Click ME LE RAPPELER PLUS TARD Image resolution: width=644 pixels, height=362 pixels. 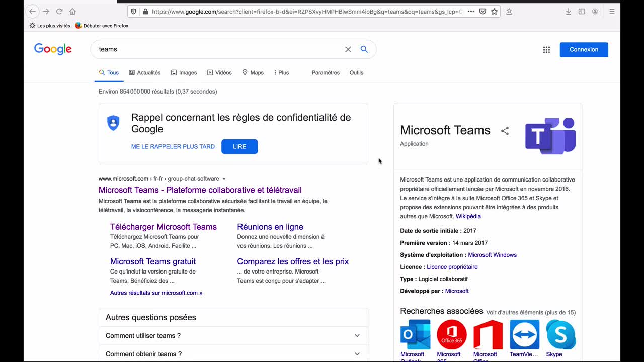click(x=173, y=147)
